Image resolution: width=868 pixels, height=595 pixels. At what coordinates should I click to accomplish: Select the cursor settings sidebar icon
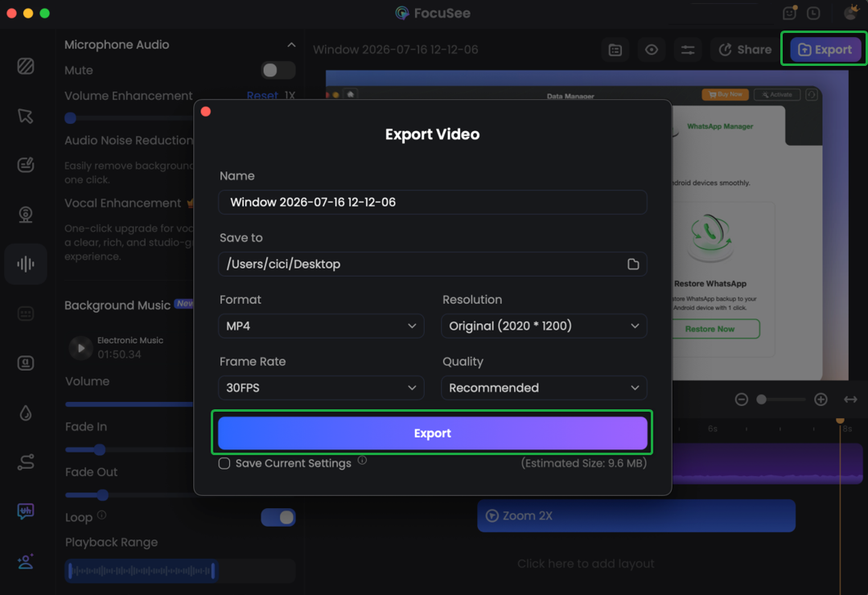click(26, 116)
